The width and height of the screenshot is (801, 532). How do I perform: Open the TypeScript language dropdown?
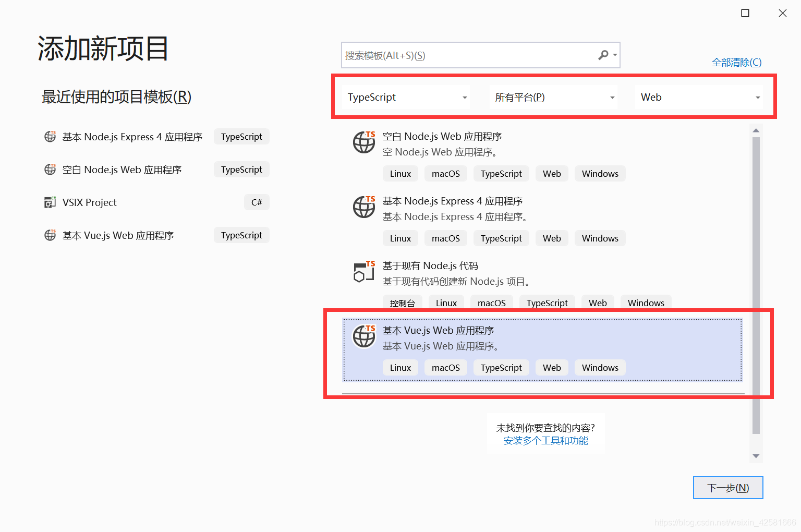(x=463, y=97)
